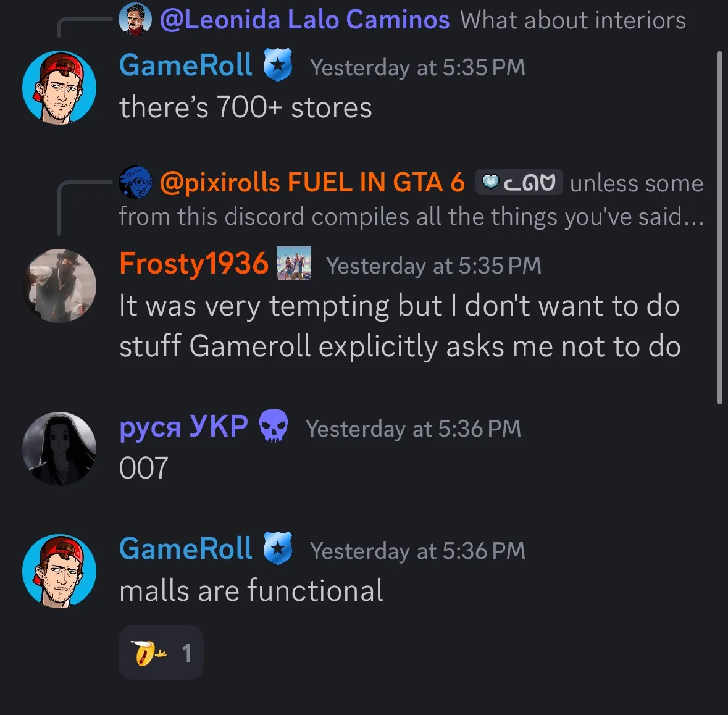Click GameRoll's blue star badge on the first message
Viewport: 728px width, 715px height.
point(278,65)
